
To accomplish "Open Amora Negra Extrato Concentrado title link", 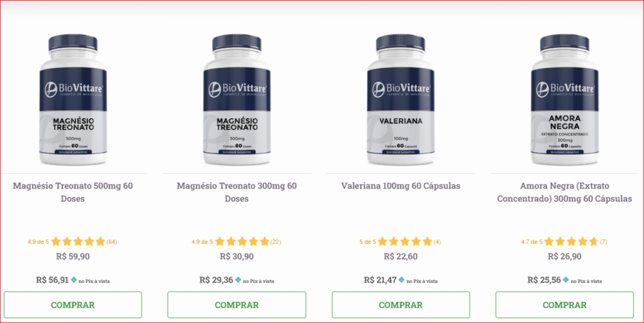I will (x=564, y=192).
